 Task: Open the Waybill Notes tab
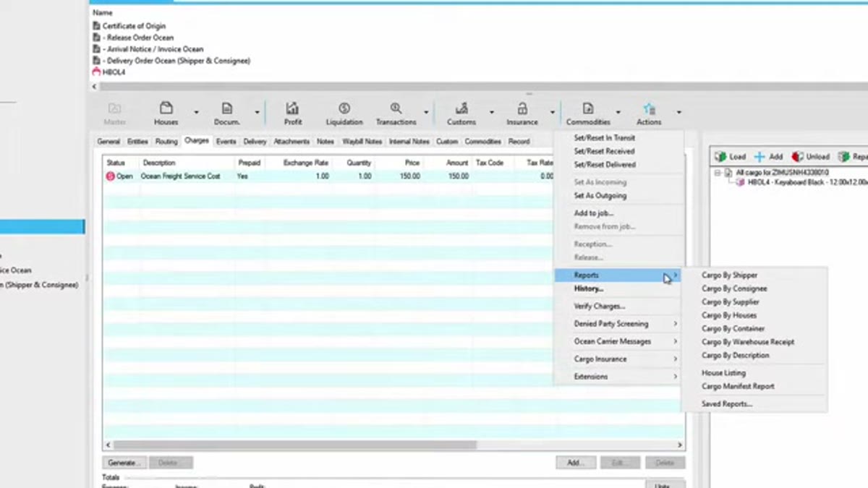coord(362,142)
